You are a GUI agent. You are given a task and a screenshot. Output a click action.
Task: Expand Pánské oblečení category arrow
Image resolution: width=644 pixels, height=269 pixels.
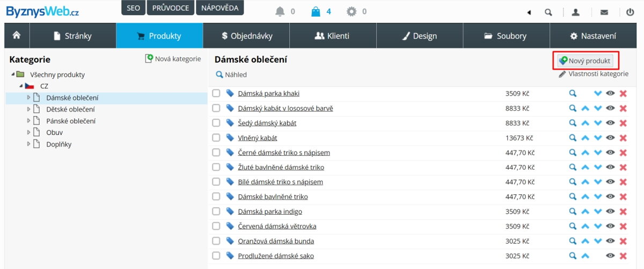point(29,121)
